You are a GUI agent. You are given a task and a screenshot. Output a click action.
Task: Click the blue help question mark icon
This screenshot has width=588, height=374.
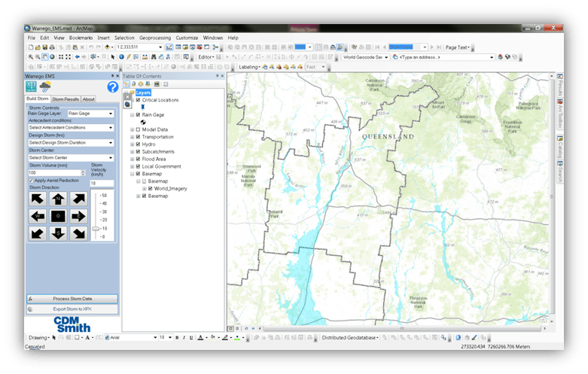point(112,87)
